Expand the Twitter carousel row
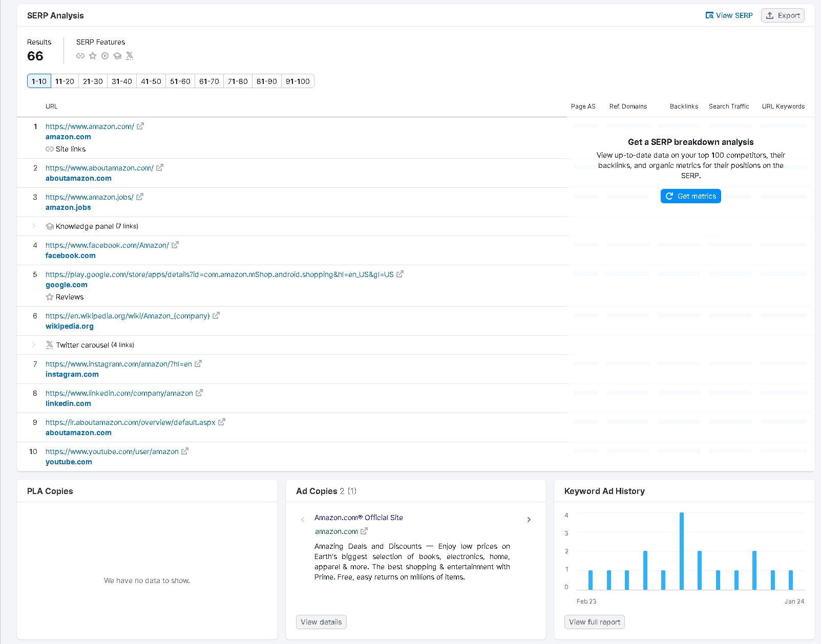 34,345
